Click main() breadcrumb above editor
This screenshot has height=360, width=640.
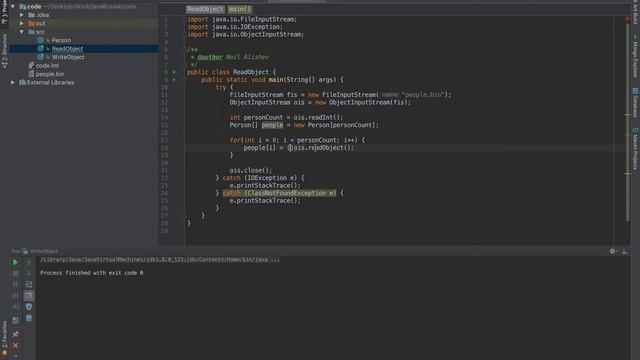tap(240, 9)
